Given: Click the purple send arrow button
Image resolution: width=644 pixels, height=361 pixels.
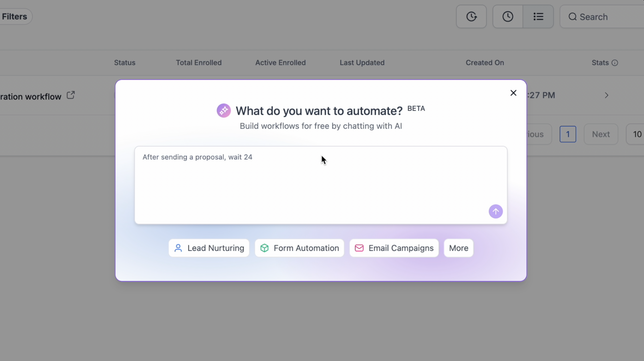Looking at the screenshot, I should [x=495, y=211].
